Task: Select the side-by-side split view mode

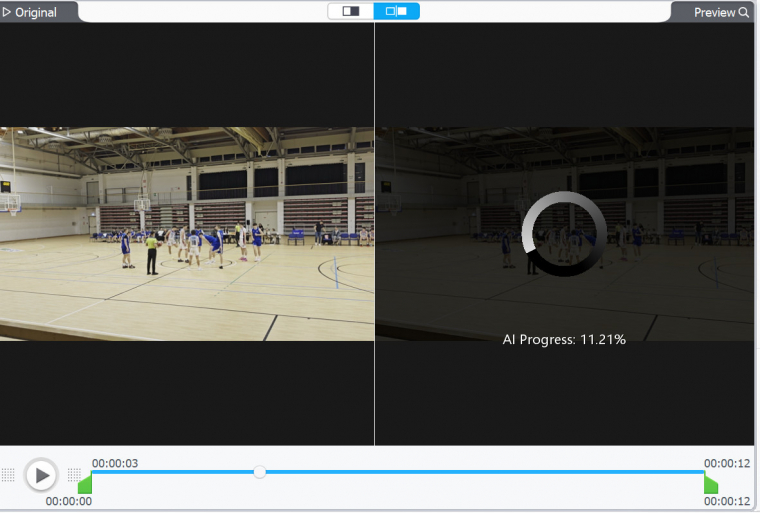Action: [x=396, y=11]
